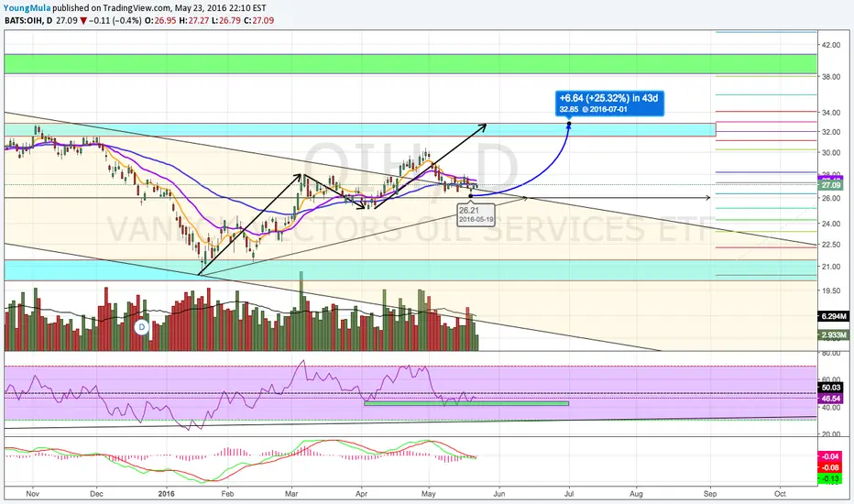The height and width of the screenshot is (504, 854).
Task: Click the dividend marker D icon
Action: pyautogui.click(x=142, y=327)
